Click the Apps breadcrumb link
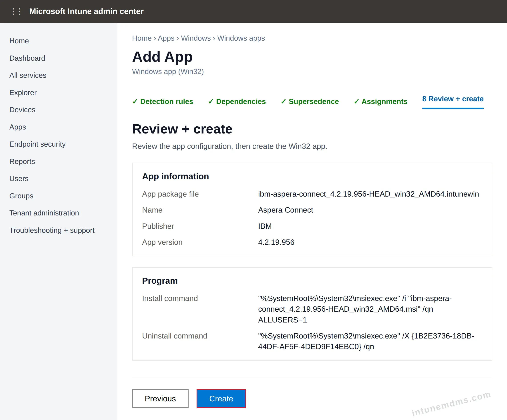This screenshot has height=420, width=507. point(166,38)
